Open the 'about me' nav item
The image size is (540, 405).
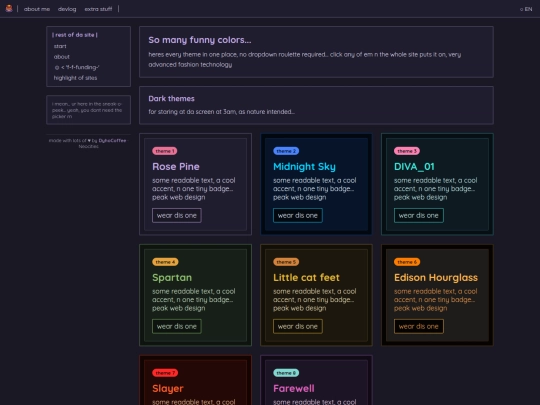[37, 9]
